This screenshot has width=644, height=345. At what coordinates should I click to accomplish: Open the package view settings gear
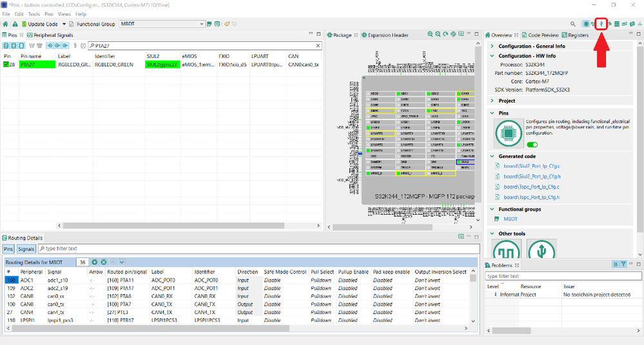[x=453, y=34]
